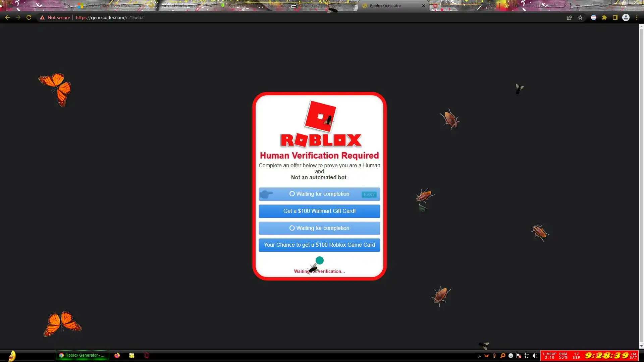The width and height of the screenshot is (644, 362).
Task: Reload the current page
Action: [29, 17]
